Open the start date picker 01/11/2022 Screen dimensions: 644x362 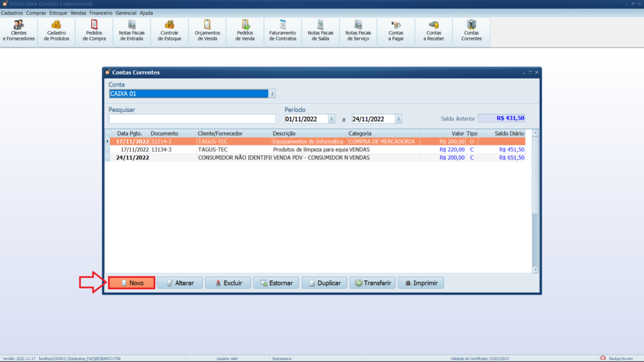pos(332,119)
